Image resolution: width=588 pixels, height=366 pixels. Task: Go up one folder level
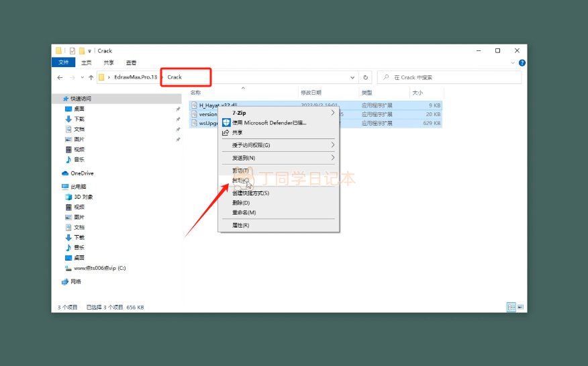[91, 78]
